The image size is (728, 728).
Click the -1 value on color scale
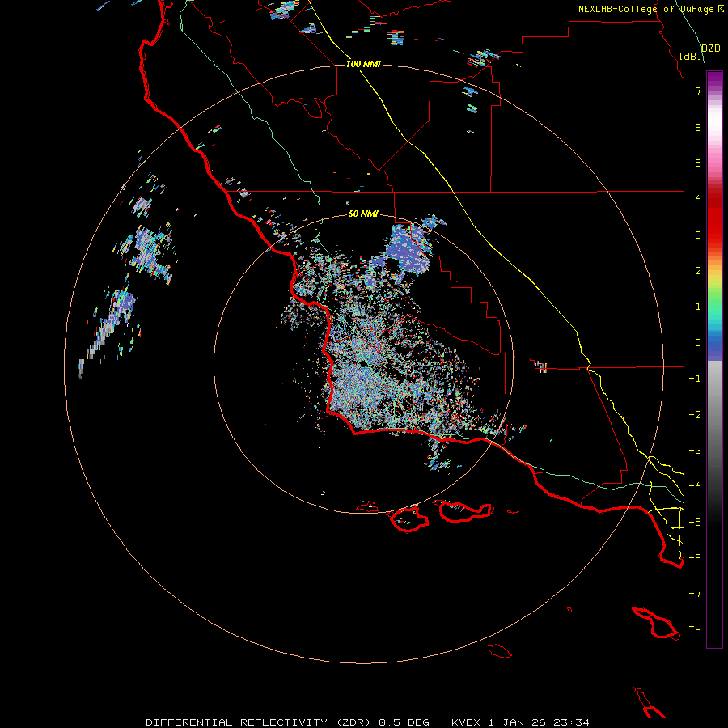coord(695,379)
